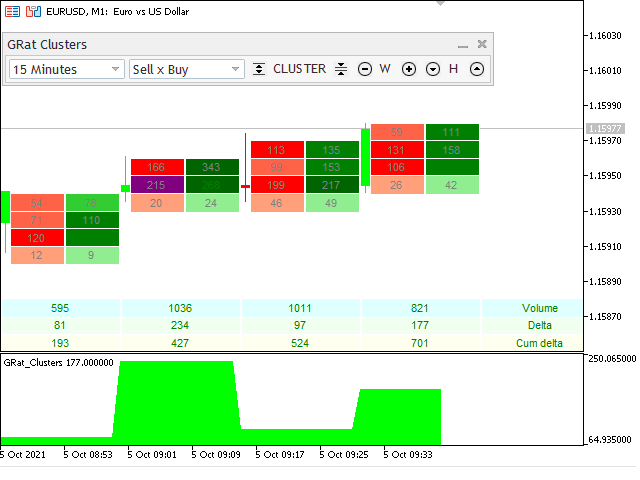Click the light green cell showing 24
Screen dimensions: 640x480
[212, 203]
